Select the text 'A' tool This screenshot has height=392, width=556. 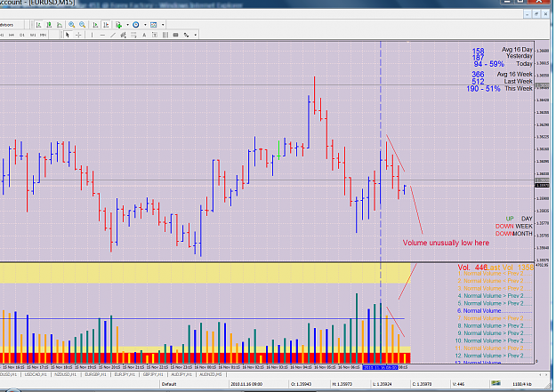[144, 35]
